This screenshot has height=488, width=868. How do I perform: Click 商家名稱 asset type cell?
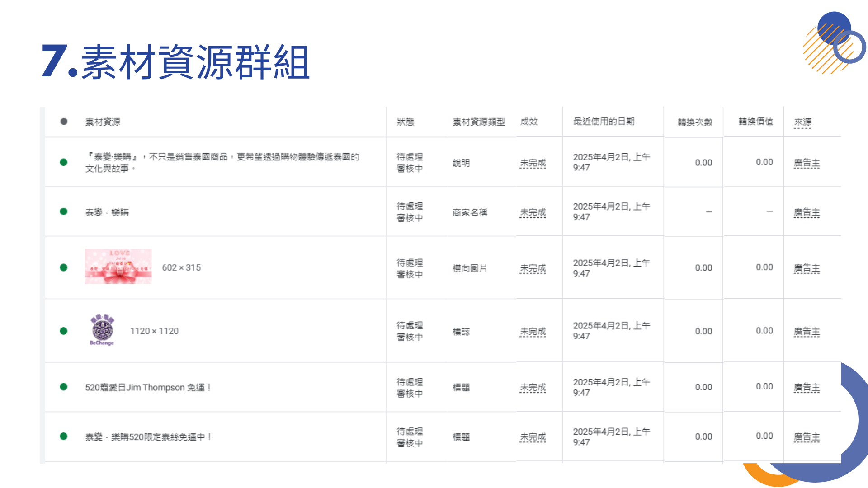click(470, 212)
